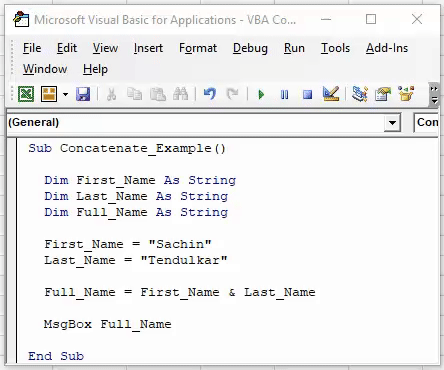Click the Redo arrow icon

(232, 94)
